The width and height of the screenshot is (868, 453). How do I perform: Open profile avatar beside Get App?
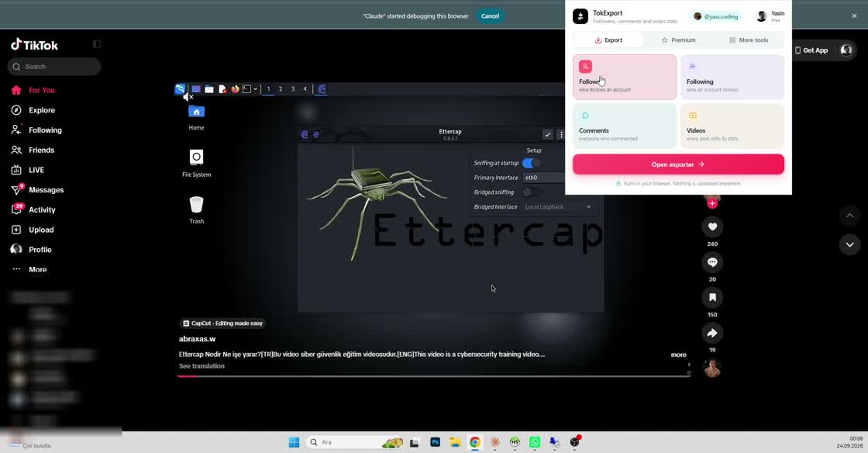[x=846, y=50]
